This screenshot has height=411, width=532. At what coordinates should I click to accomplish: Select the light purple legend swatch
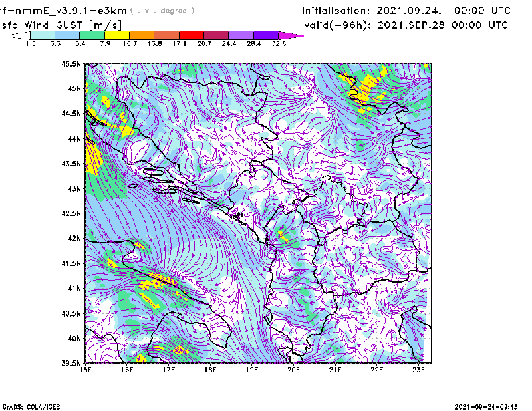tap(241, 35)
